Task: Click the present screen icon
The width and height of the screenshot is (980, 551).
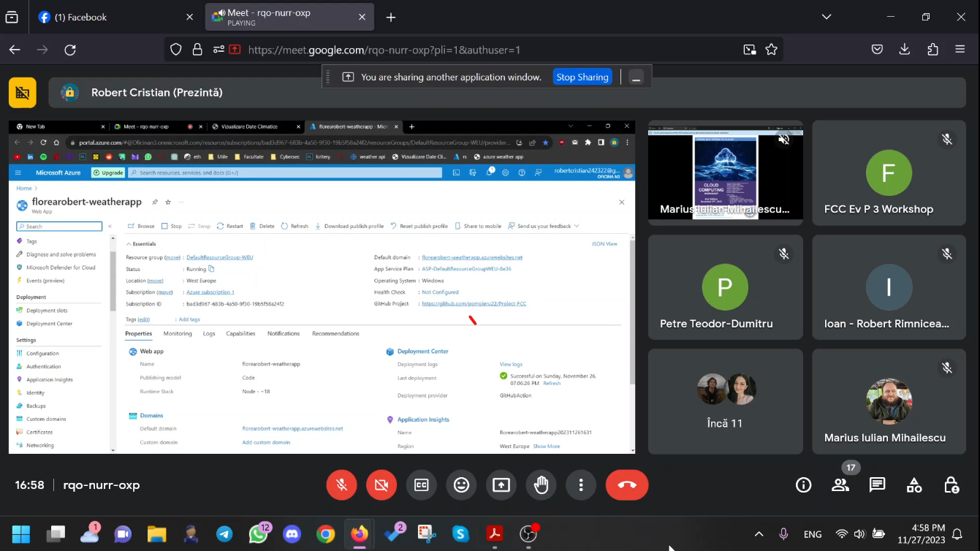Action: 501,485
